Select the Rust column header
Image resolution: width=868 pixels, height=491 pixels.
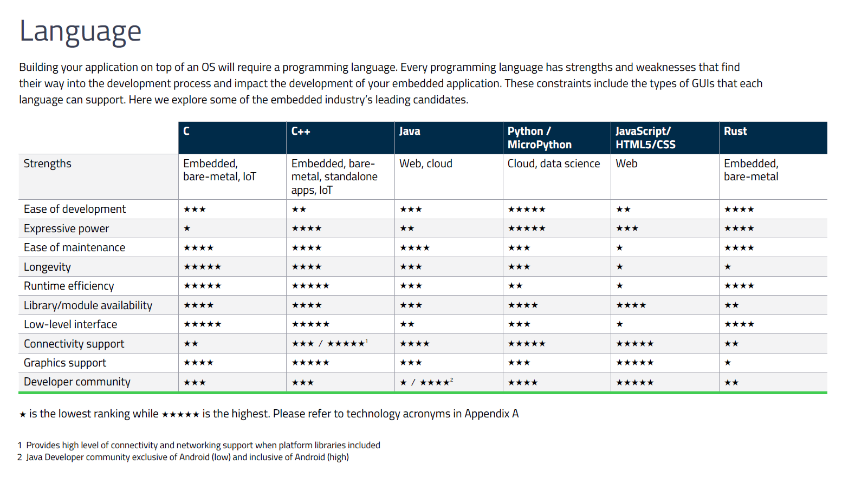[735, 132]
